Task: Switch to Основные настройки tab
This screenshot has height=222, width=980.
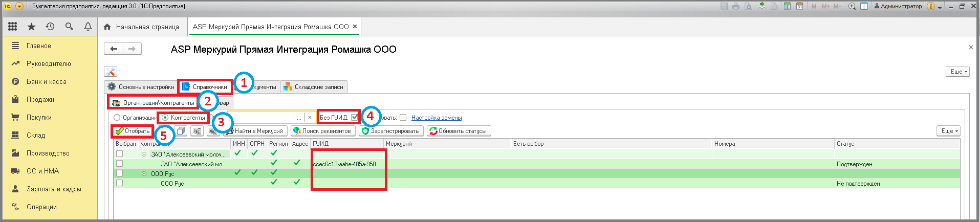Action: tap(141, 87)
